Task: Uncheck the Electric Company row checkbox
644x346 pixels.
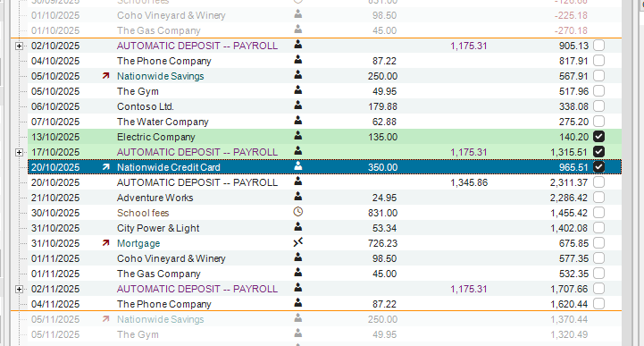Action: 598,137
